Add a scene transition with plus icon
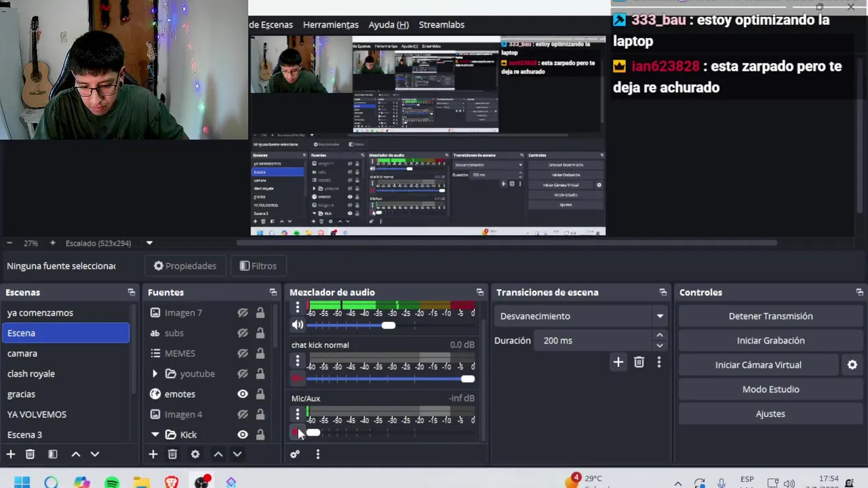 618,363
